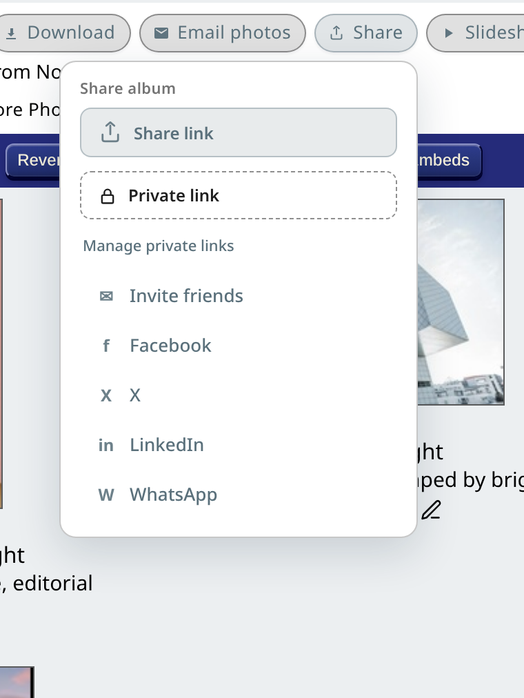
Task: Click the Reverse toolbar button
Action: click(x=33, y=161)
